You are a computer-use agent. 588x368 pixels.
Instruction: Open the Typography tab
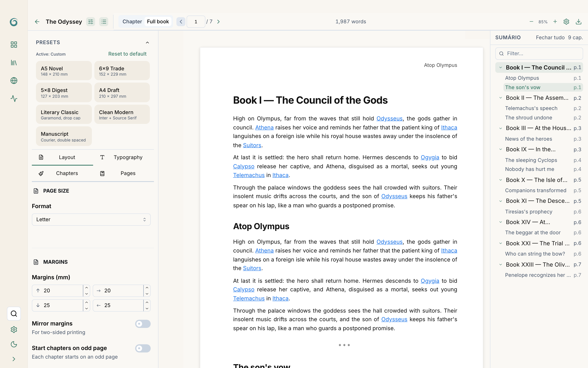coord(124,157)
